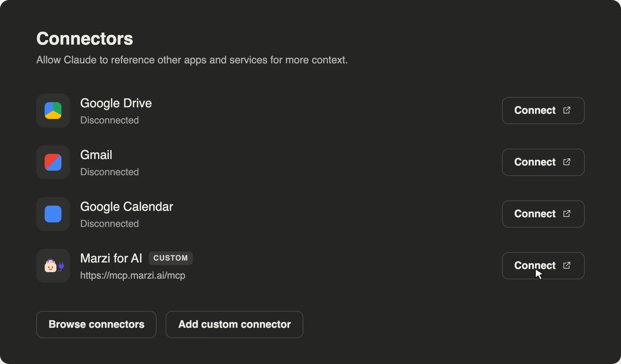Click Disconnected status under Gmail

[x=110, y=172]
